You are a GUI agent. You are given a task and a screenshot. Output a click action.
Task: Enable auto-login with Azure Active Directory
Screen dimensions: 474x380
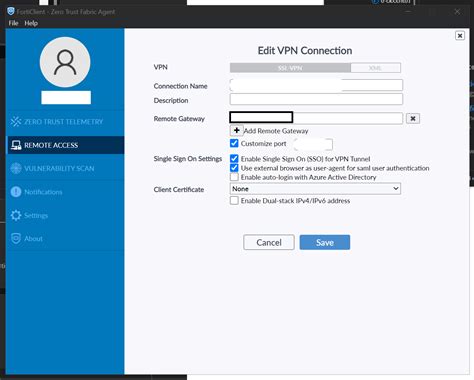coord(234,177)
